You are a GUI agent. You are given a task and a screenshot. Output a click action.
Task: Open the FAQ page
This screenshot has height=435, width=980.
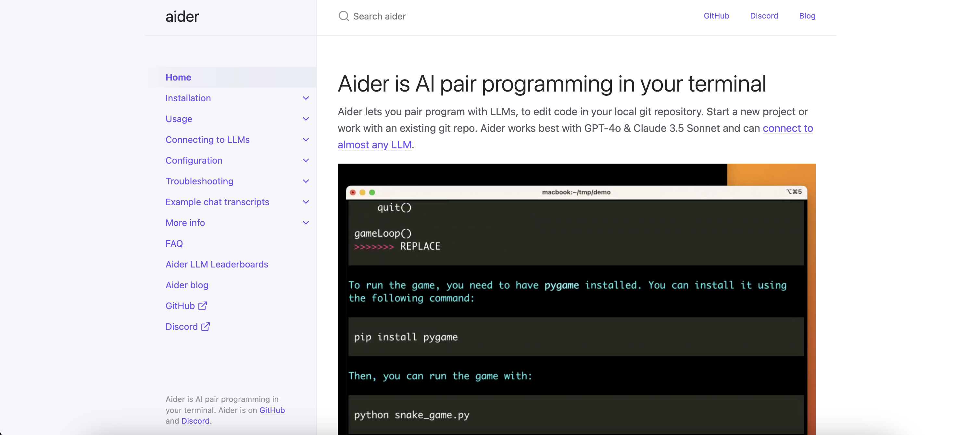click(174, 243)
